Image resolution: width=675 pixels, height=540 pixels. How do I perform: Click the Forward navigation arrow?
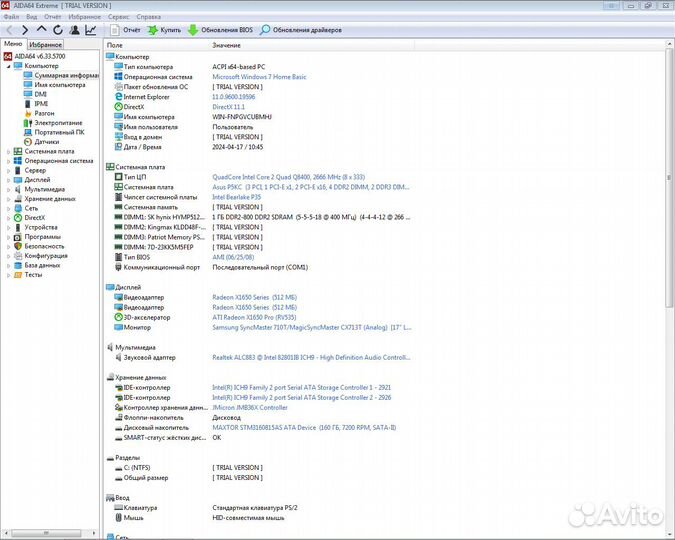(25, 30)
